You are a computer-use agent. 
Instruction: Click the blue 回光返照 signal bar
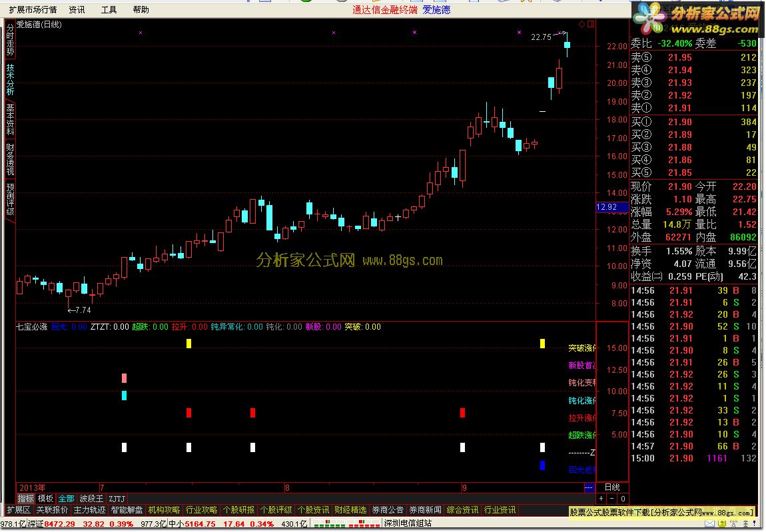[x=542, y=465]
